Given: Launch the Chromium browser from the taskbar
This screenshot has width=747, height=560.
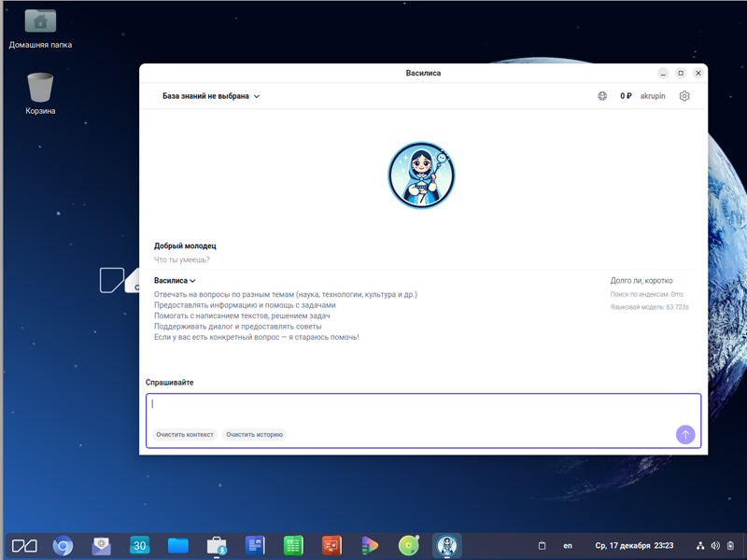Looking at the screenshot, I should click(62, 545).
